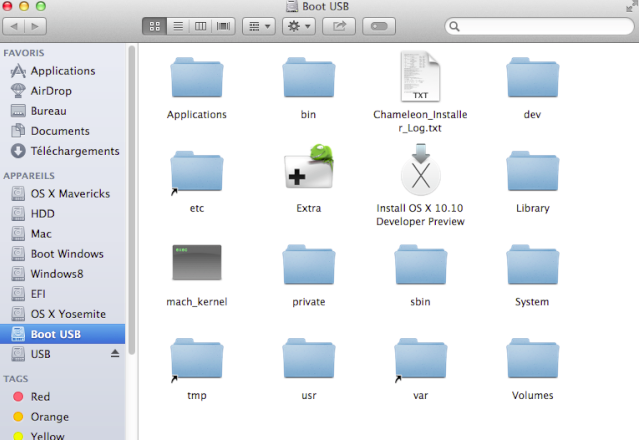Select the var alias folder

tap(420, 359)
